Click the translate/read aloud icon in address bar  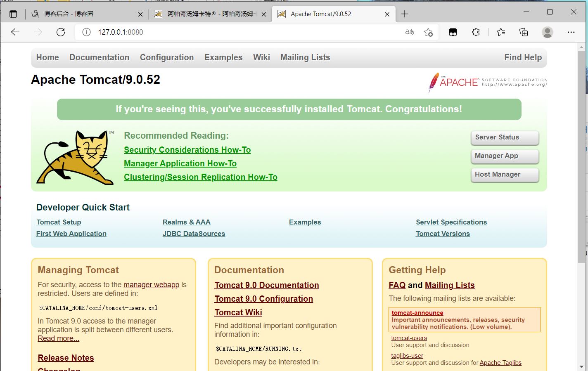point(410,32)
